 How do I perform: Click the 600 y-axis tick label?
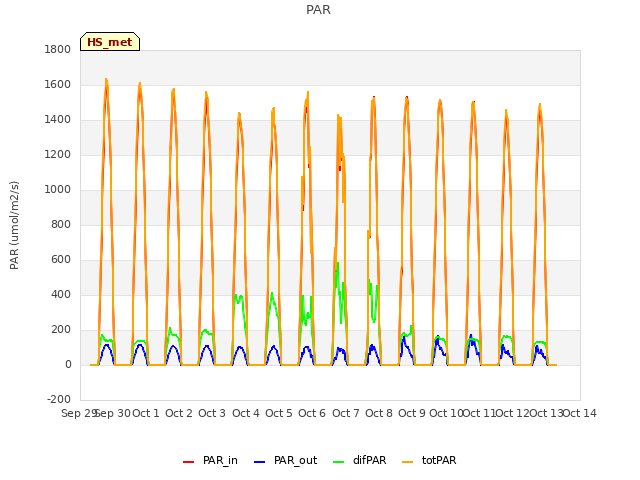[x=61, y=260]
